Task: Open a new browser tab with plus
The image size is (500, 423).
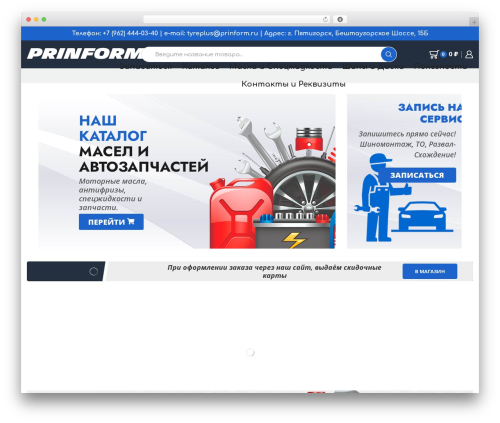Action: coord(474,22)
